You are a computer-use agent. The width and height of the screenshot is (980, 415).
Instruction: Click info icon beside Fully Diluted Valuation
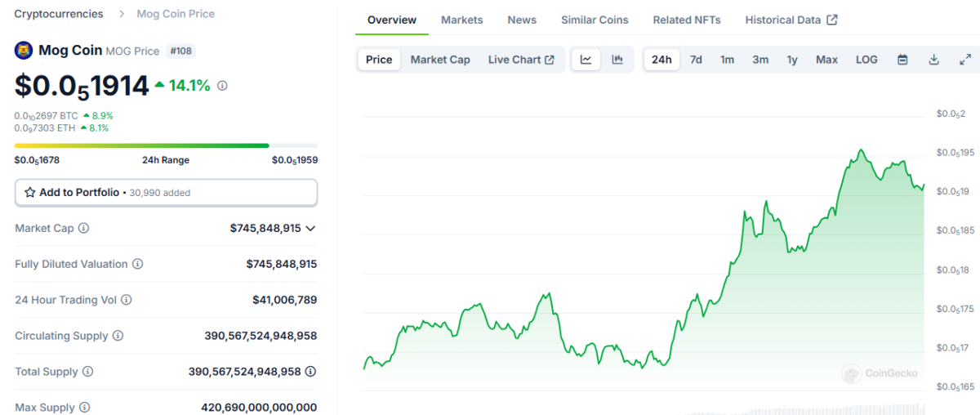tap(138, 264)
